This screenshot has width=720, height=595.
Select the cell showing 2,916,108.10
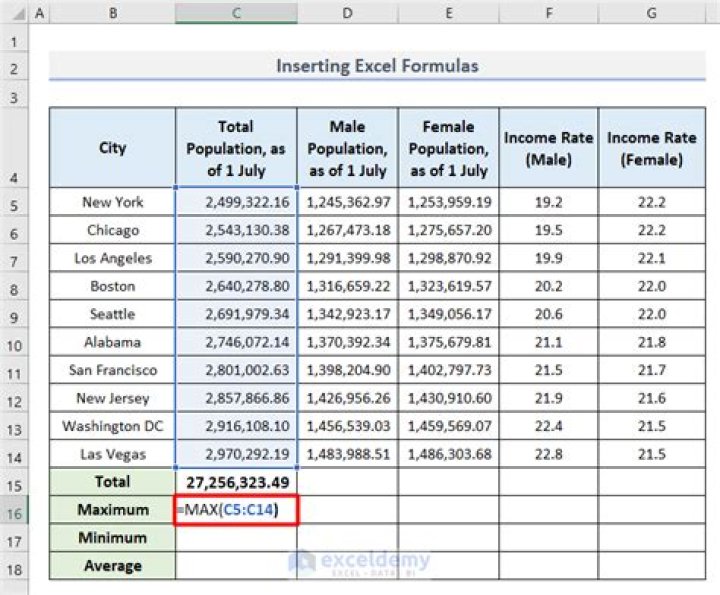pyautogui.click(x=236, y=426)
